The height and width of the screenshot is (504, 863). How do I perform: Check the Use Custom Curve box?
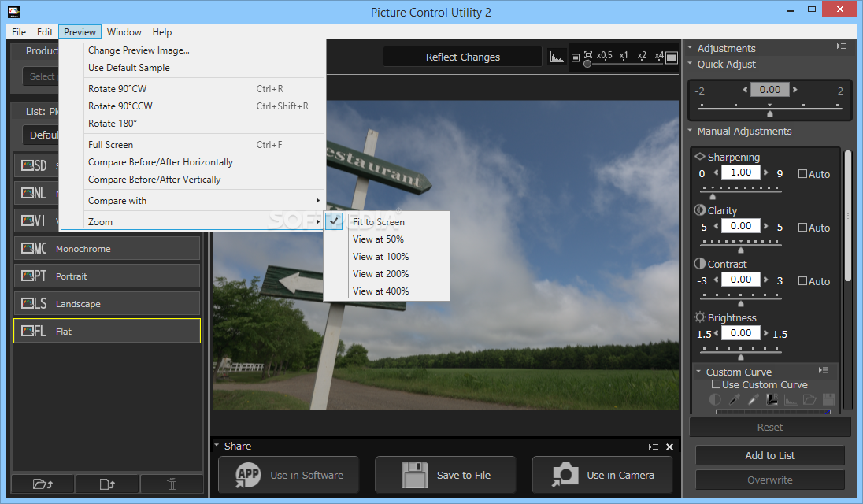click(x=716, y=384)
